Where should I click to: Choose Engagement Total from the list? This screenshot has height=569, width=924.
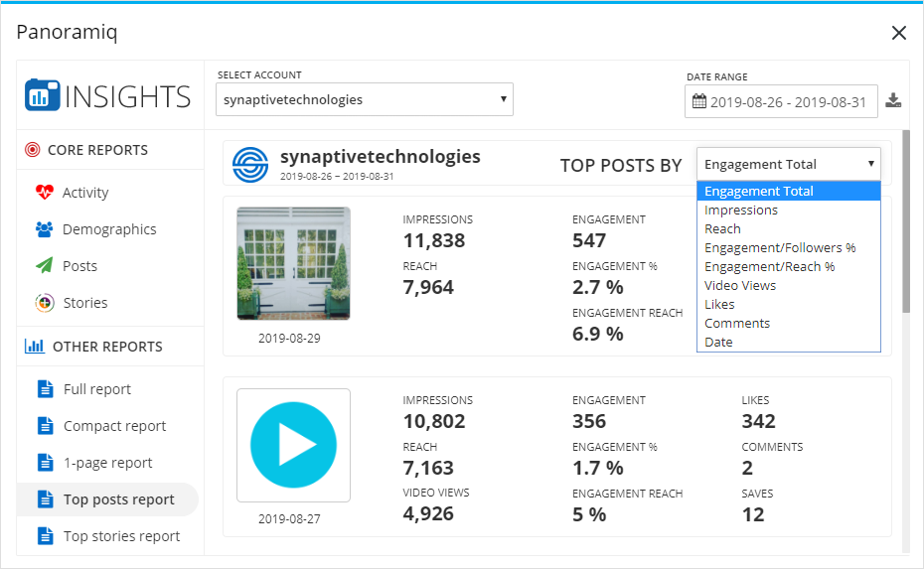[789, 191]
